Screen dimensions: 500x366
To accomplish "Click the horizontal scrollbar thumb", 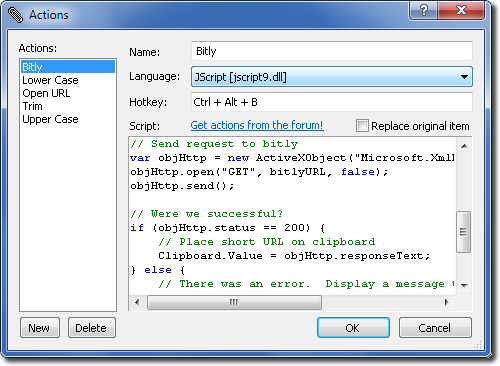I will [x=234, y=302].
